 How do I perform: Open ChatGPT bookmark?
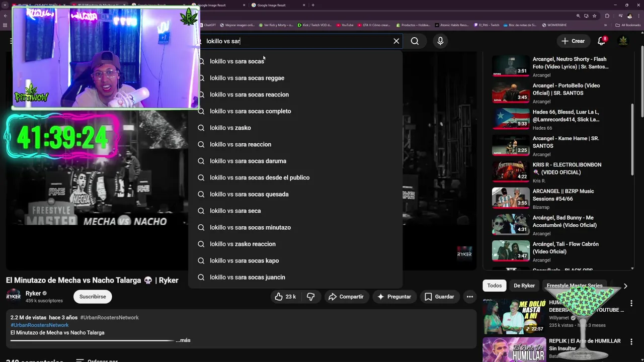tap(207, 25)
